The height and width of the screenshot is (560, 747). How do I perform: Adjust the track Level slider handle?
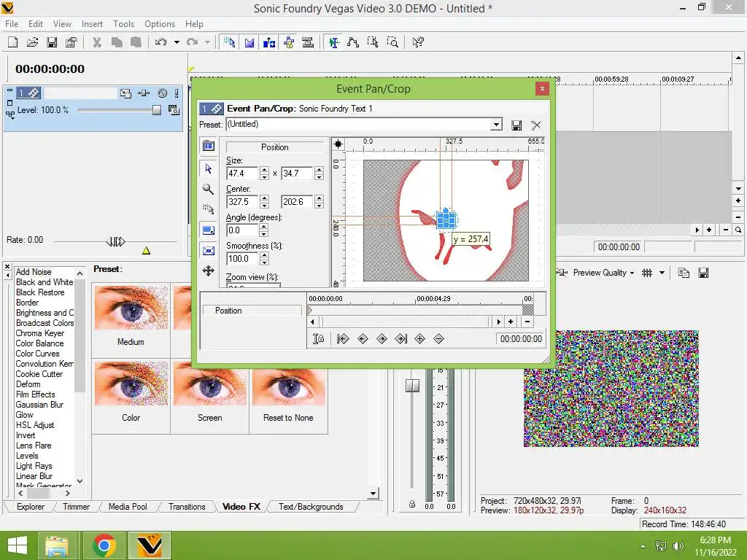(x=157, y=110)
